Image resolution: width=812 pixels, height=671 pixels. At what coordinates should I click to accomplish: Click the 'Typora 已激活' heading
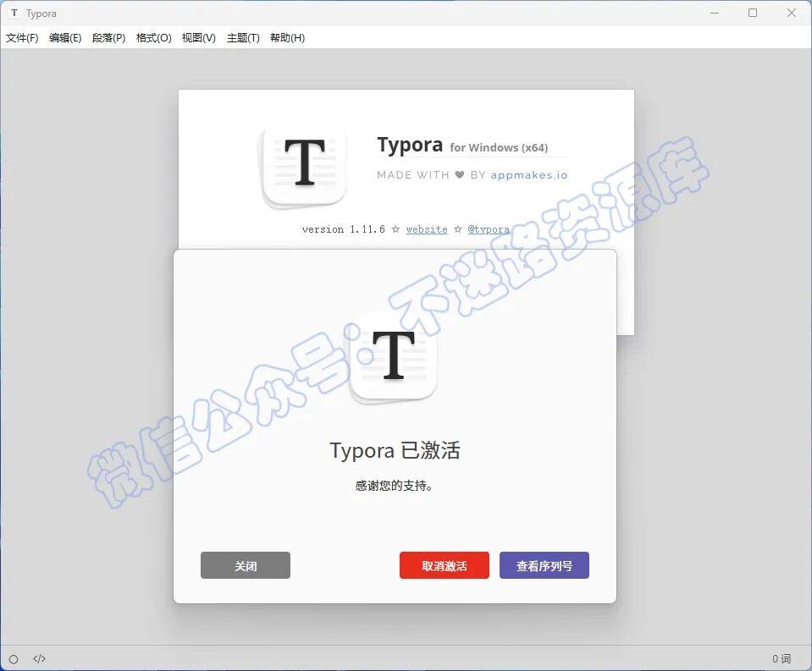pos(395,450)
